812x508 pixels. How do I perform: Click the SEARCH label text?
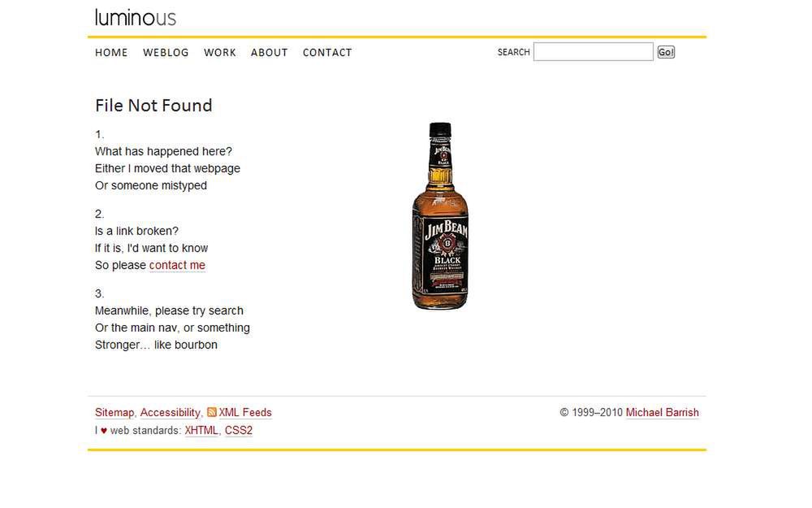(x=514, y=52)
